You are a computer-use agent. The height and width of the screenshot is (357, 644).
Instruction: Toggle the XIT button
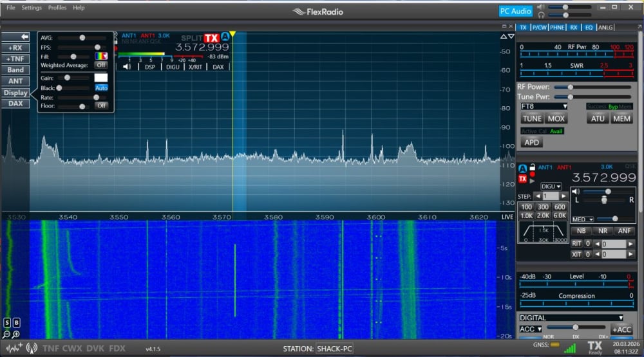click(x=576, y=255)
